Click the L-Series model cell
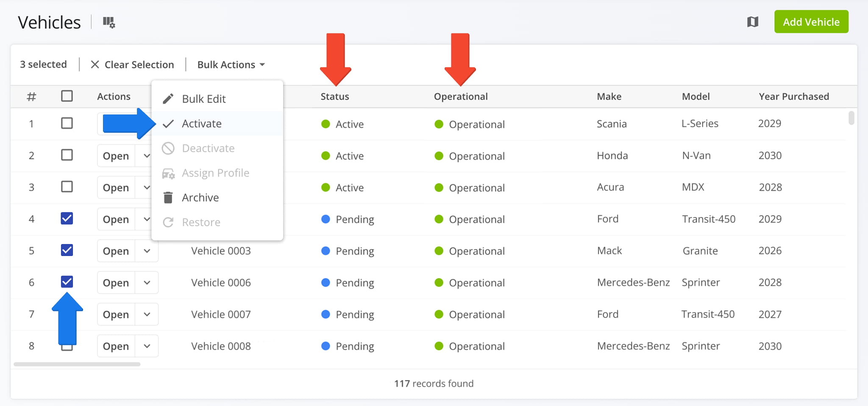 click(700, 123)
